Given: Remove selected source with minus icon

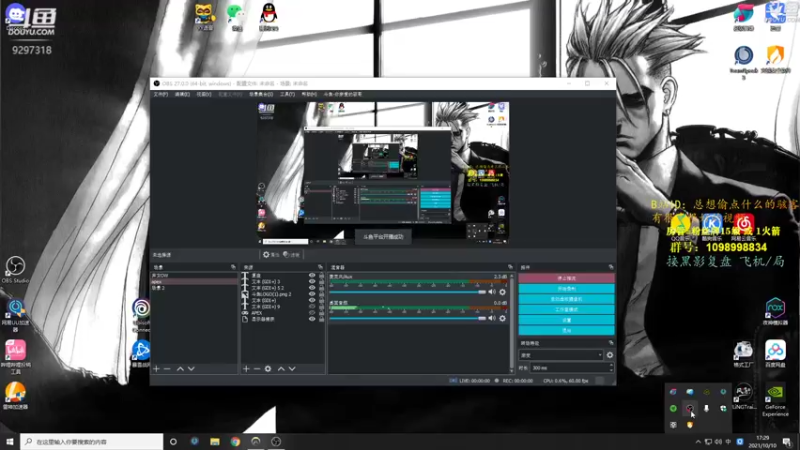Looking at the screenshot, I should pyautogui.click(x=257, y=368).
